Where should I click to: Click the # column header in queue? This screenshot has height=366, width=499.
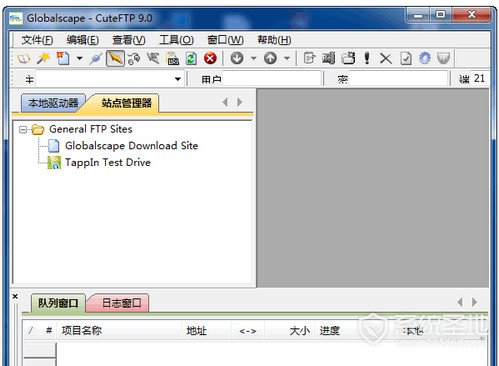point(49,331)
